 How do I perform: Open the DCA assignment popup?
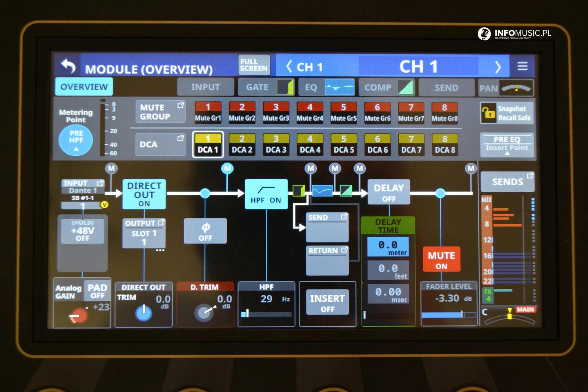tap(160, 144)
